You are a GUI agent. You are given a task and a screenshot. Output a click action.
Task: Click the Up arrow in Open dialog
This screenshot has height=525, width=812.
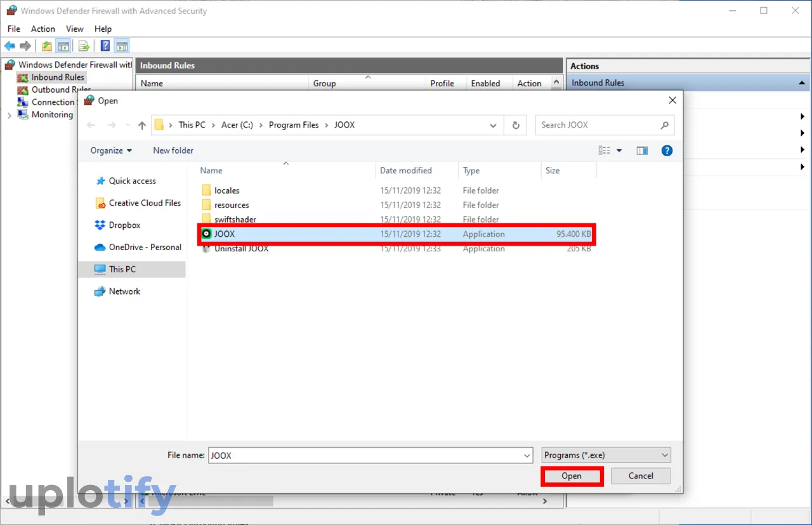point(142,126)
